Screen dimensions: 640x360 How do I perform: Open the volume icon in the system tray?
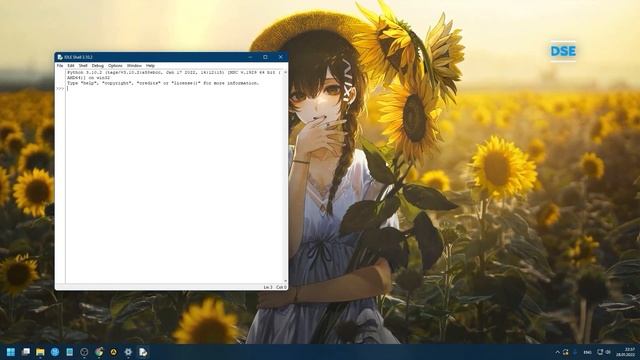coord(608,352)
